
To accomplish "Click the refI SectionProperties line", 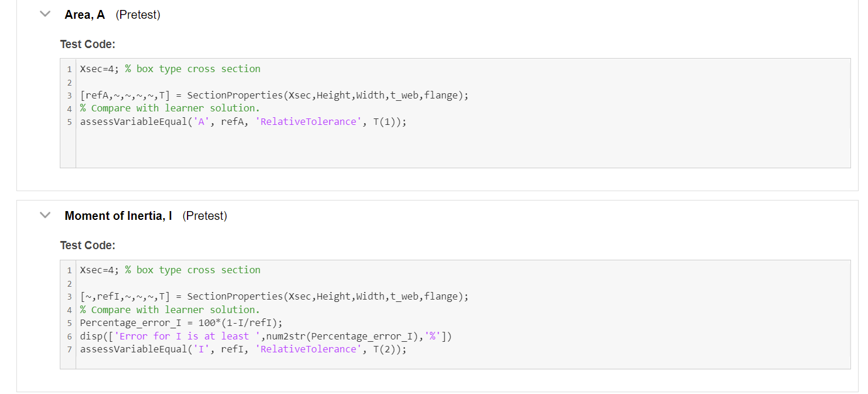I will click(x=274, y=296).
